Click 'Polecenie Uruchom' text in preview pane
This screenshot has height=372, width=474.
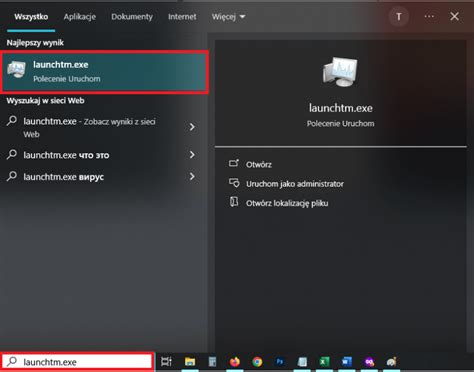[340, 124]
